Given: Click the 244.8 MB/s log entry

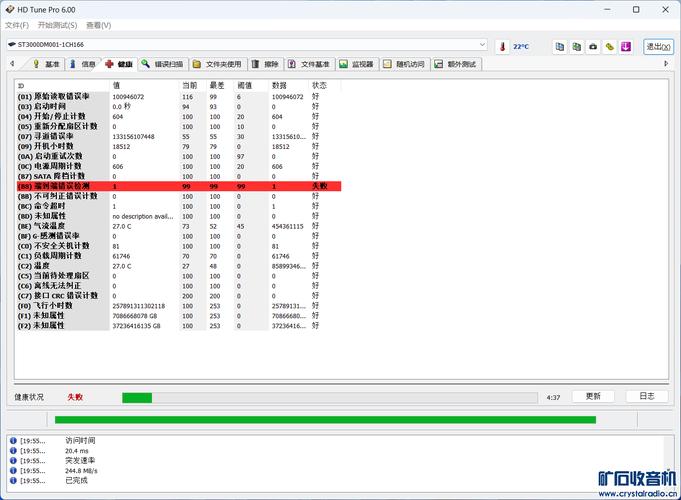Looking at the screenshot, I should [x=81, y=471].
